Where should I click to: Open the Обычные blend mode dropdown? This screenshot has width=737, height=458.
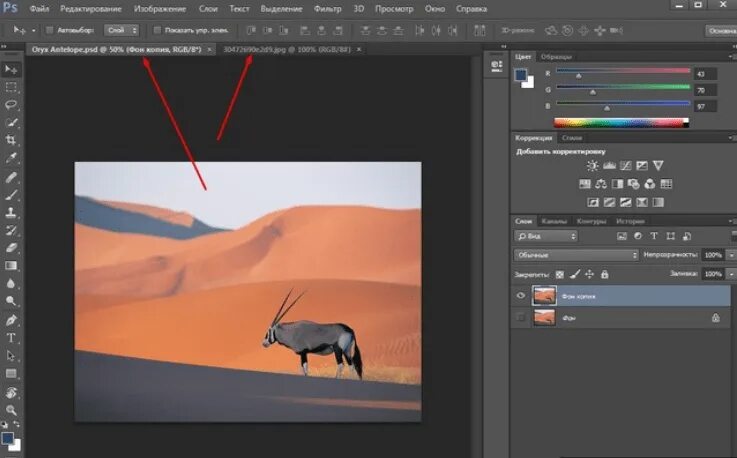click(x=576, y=255)
